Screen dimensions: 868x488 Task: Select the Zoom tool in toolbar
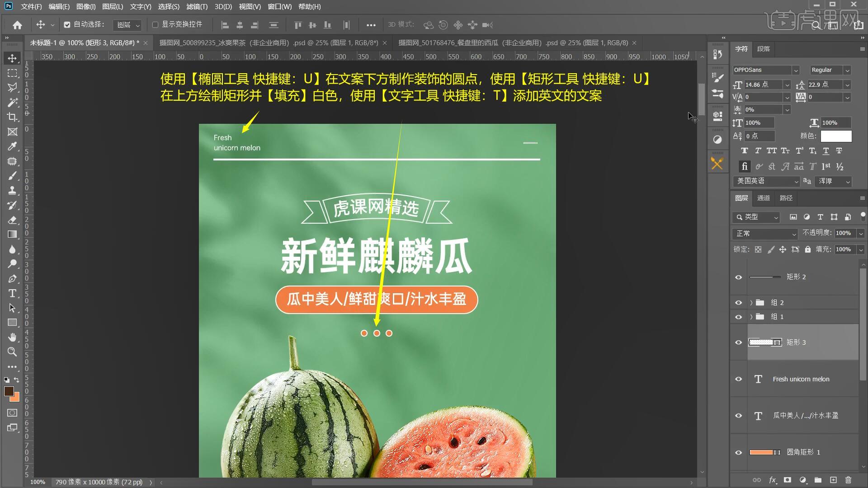[x=12, y=352]
